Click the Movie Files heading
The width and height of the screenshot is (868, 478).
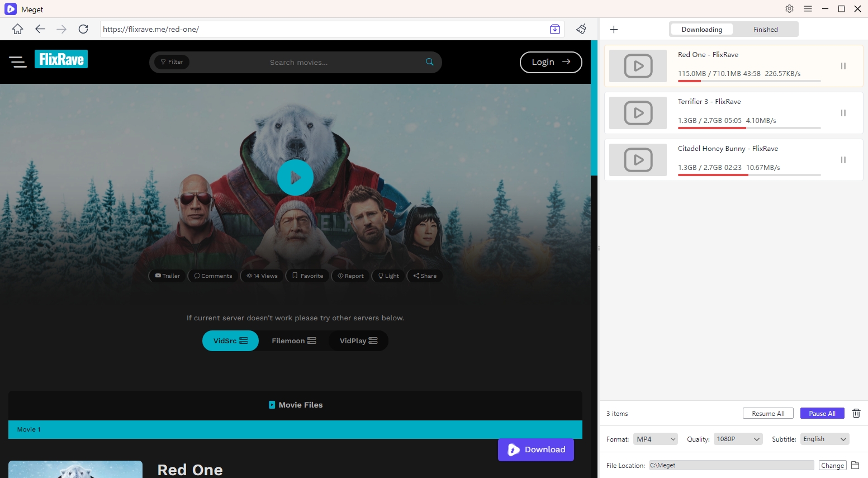[295, 405]
